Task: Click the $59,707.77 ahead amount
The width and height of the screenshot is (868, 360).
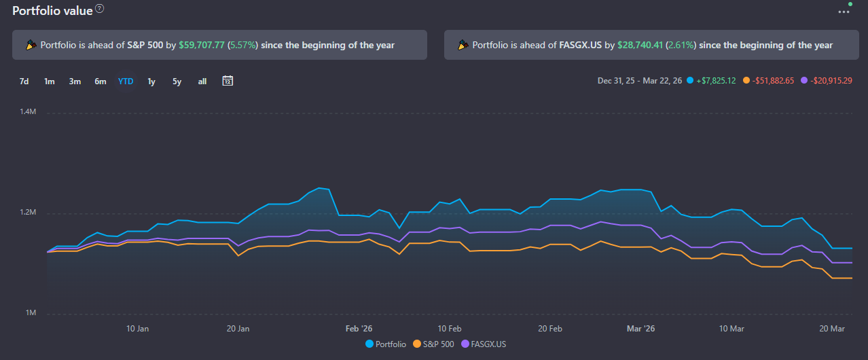Action: (201, 45)
